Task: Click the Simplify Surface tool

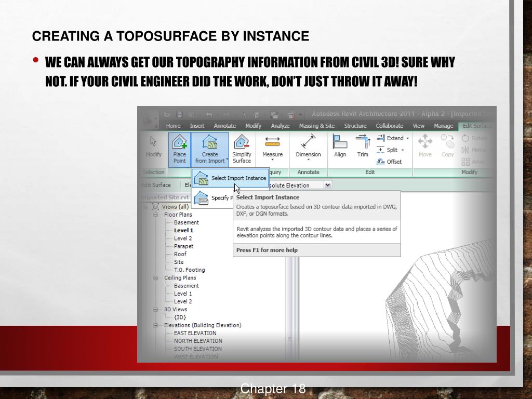Action: click(242, 149)
